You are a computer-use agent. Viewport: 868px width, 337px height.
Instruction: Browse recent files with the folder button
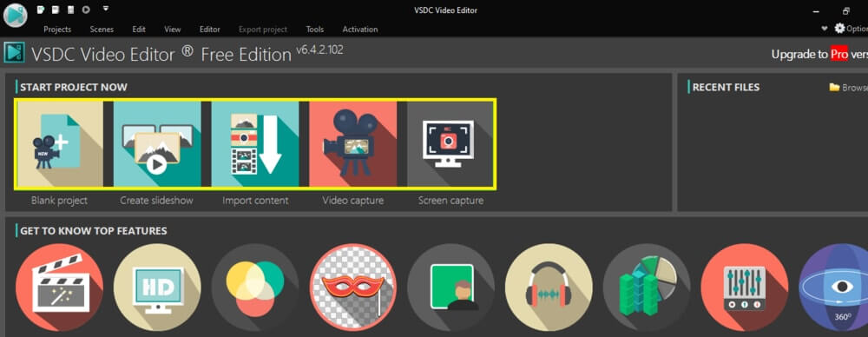tap(848, 88)
